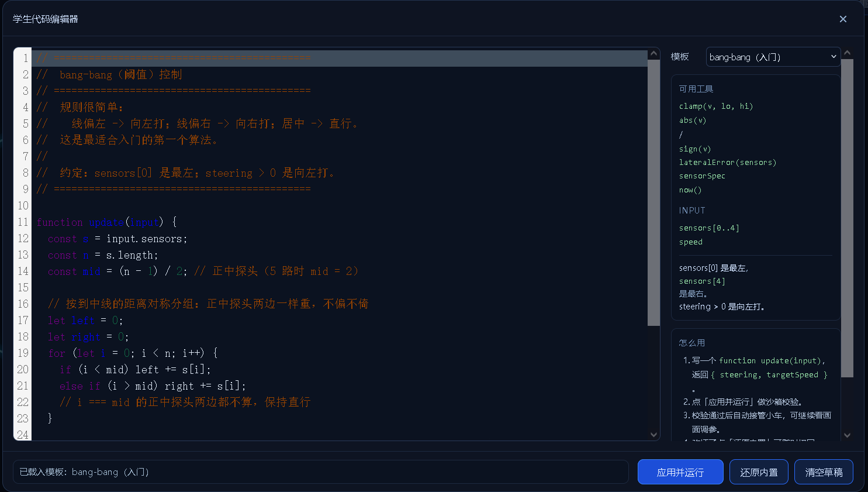Click the 清空草稿 button
868x492 pixels.
coord(824,472)
